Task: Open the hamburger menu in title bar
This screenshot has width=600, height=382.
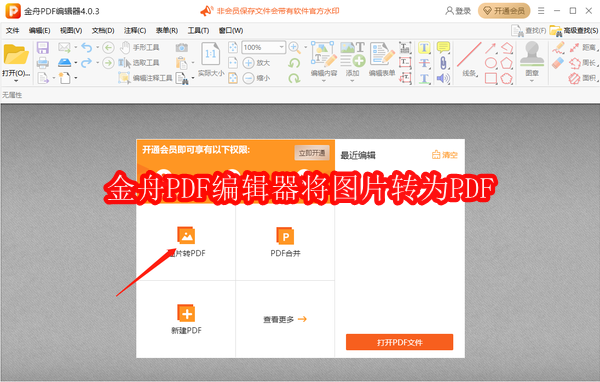Action: coord(541,11)
